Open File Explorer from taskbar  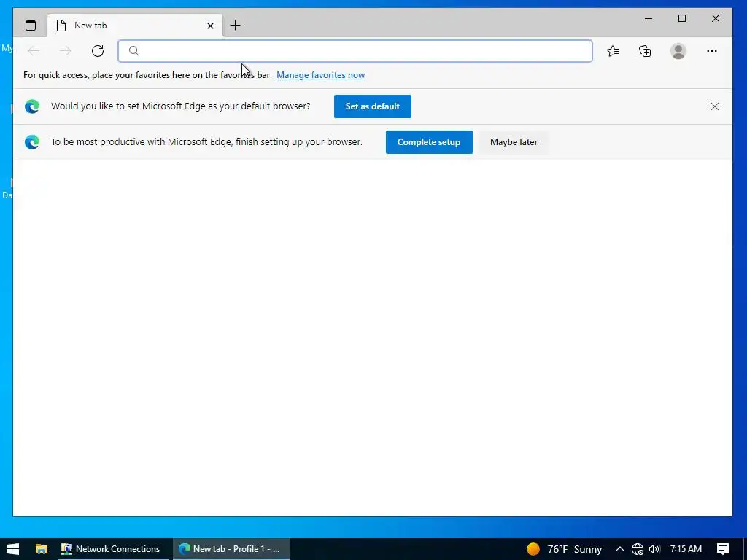coord(42,549)
